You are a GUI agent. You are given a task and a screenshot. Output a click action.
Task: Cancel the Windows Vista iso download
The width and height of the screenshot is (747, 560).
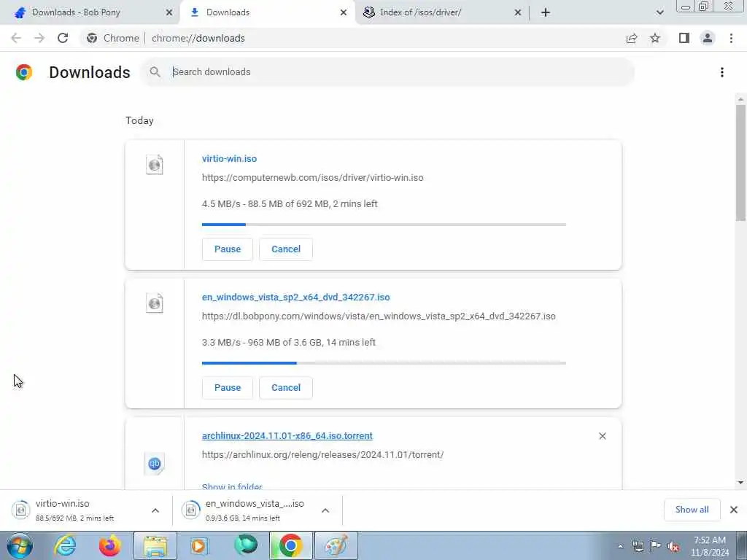point(286,388)
